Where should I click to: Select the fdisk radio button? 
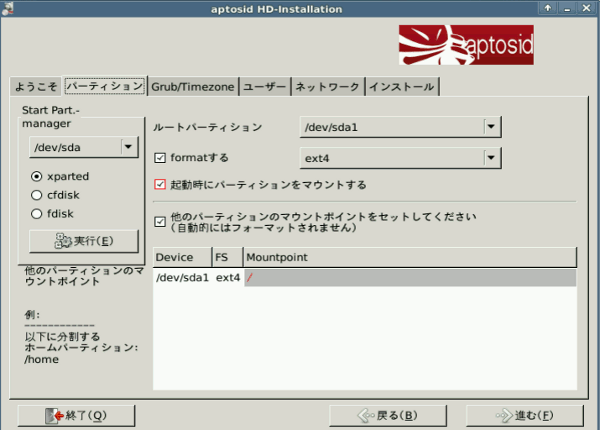pos(36,213)
